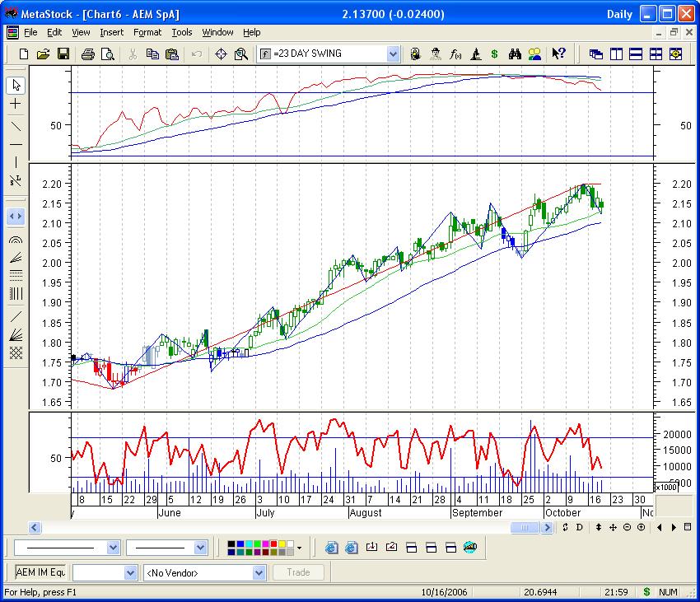Select the Gann grid tool
The width and height of the screenshot is (700, 602).
click(x=15, y=352)
